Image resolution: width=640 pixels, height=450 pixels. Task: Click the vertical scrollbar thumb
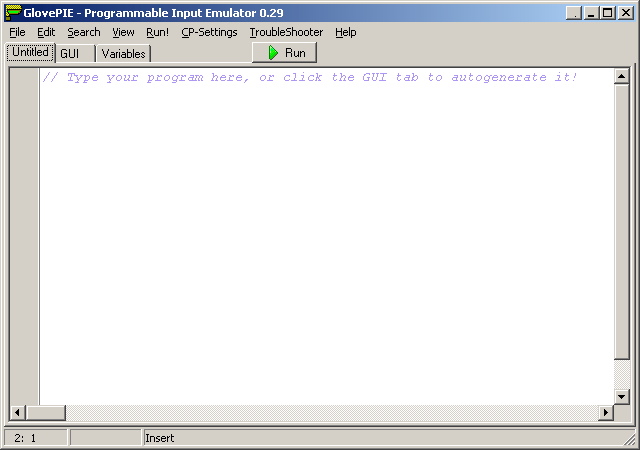click(622, 222)
